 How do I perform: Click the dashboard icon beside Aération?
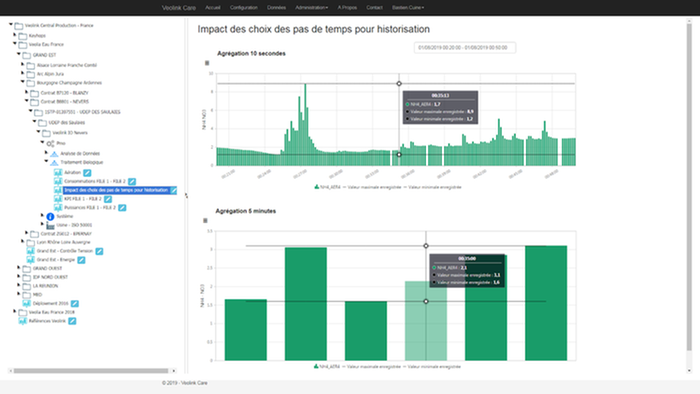click(x=58, y=173)
